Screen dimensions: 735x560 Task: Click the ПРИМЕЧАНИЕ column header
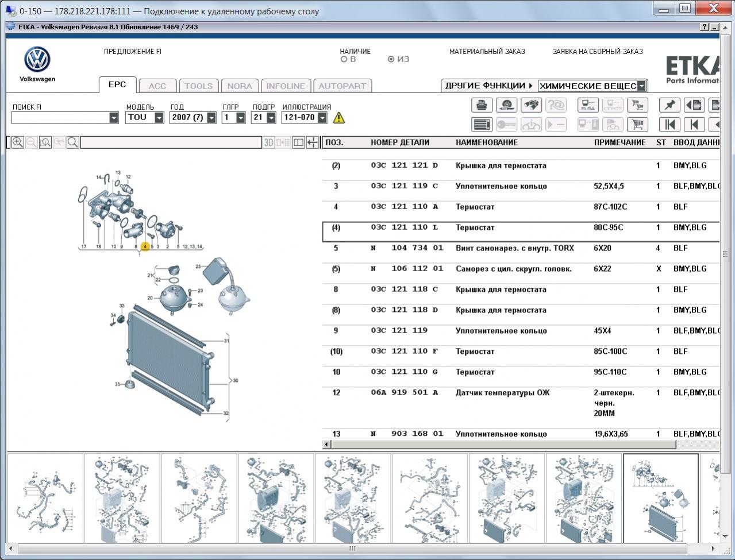point(620,142)
